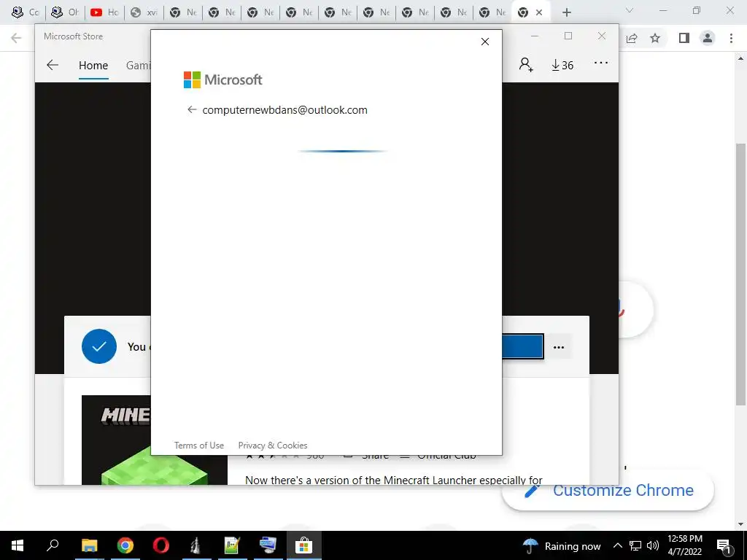Open Google Chrome from taskbar
This screenshot has height=560, width=747.
point(125,545)
